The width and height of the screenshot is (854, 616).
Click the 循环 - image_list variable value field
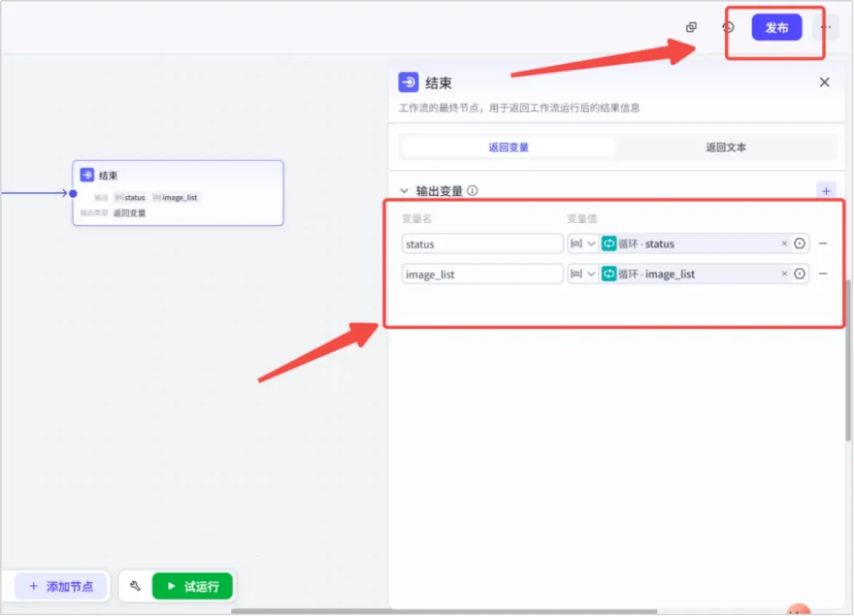pos(694,274)
